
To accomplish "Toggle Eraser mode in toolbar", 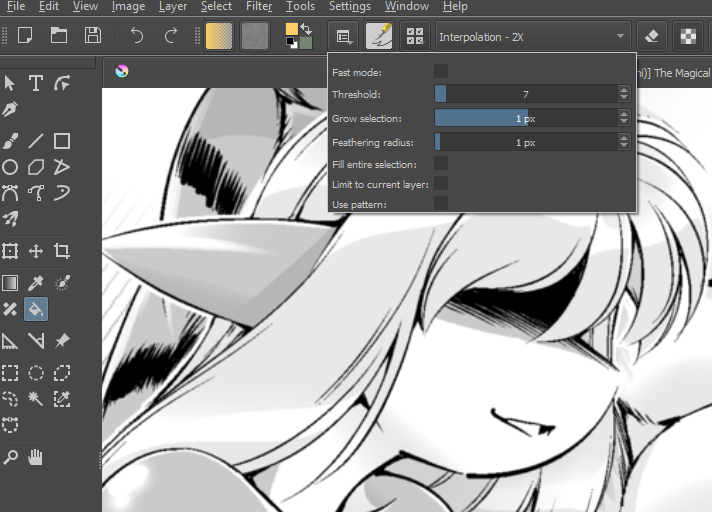I will [652, 36].
